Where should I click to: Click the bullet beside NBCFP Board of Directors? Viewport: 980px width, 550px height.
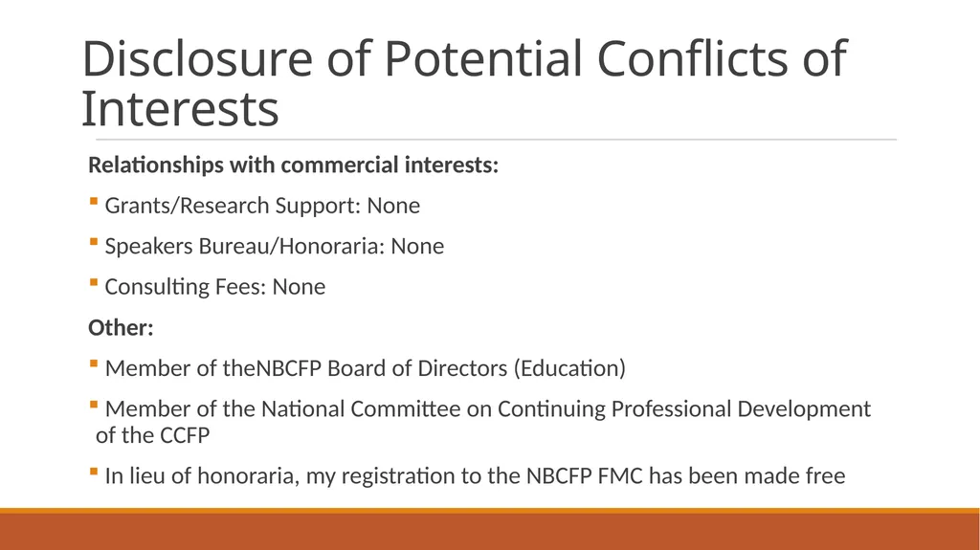pyautogui.click(x=94, y=363)
